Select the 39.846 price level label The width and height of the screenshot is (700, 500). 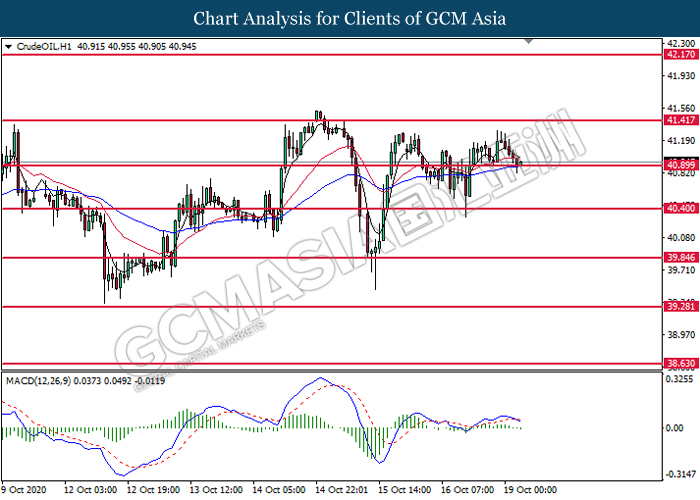pos(681,258)
